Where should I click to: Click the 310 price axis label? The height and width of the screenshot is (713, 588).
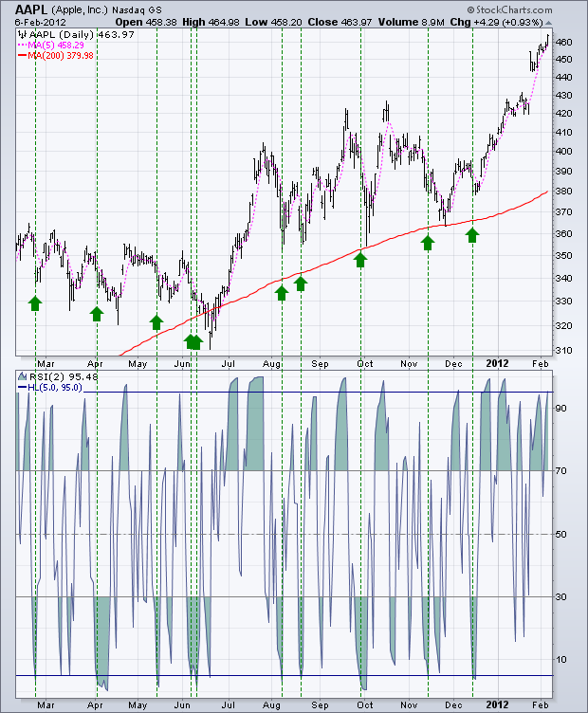click(x=564, y=351)
